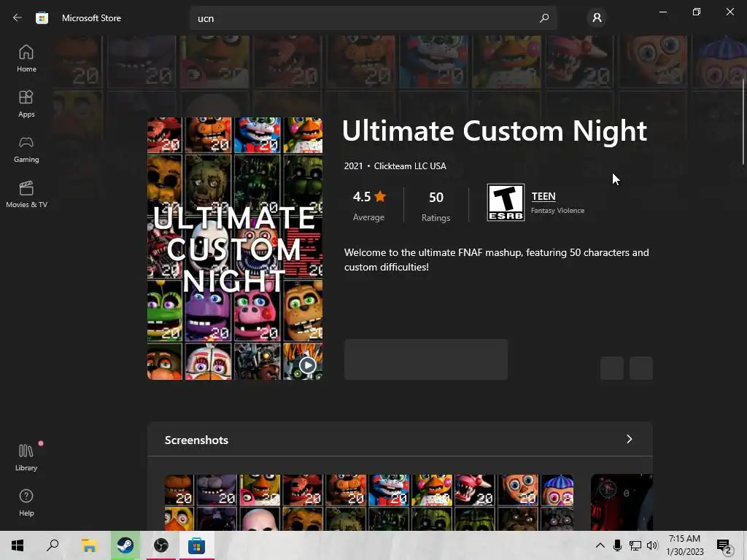Click Microsoft Store taskbar icon
The image size is (747, 560).
coord(196,545)
